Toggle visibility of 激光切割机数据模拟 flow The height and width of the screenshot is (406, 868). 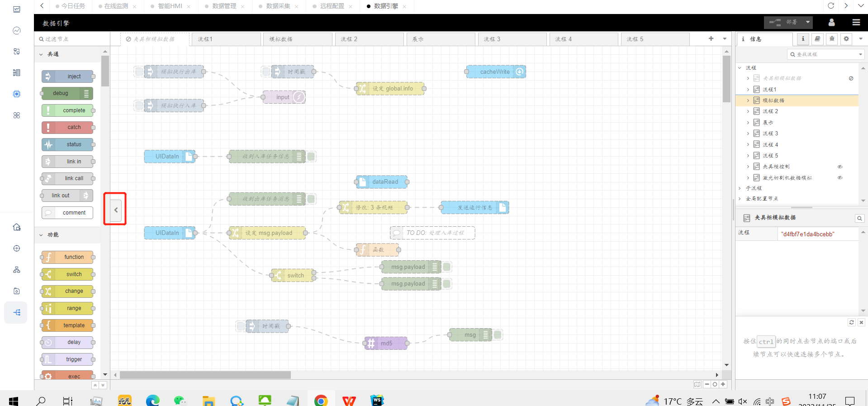840,178
